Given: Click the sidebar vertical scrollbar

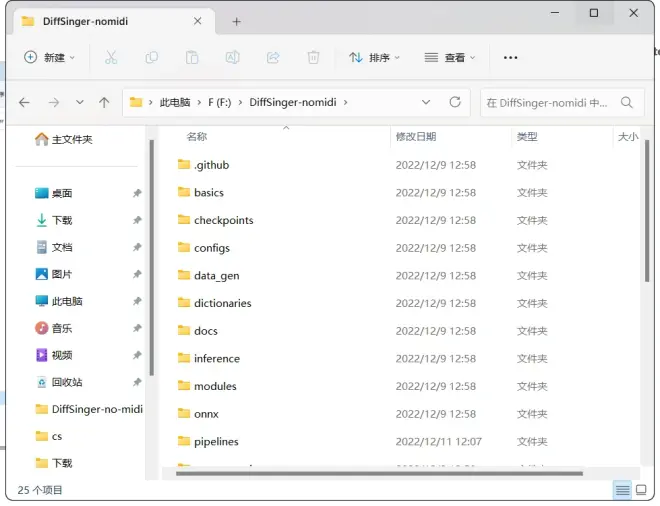Looking at the screenshot, I should 152,258.
